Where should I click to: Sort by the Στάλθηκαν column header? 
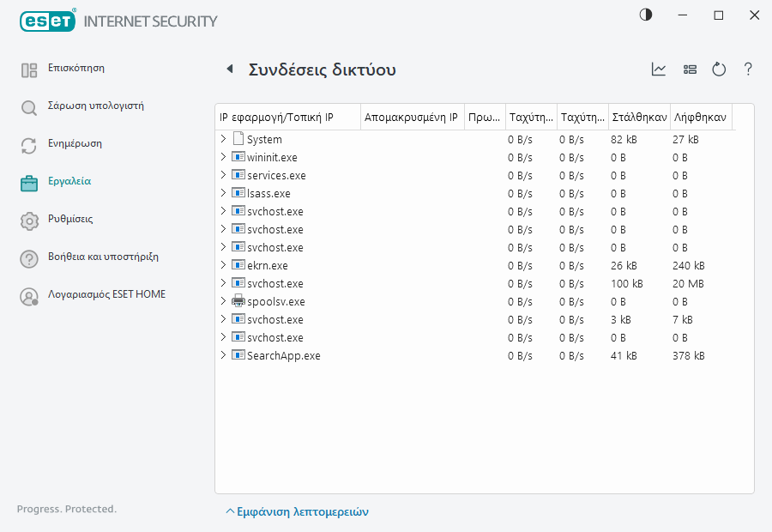point(638,117)
